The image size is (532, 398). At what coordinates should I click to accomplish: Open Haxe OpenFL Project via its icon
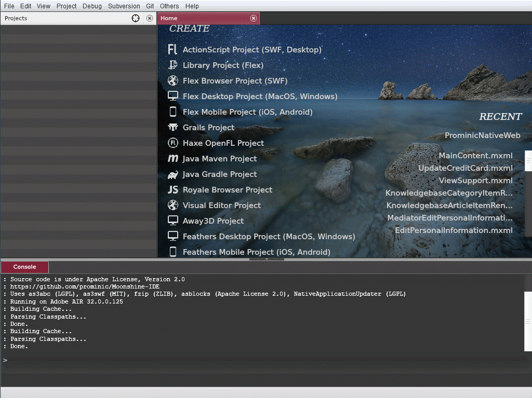[x=173, y=143]
